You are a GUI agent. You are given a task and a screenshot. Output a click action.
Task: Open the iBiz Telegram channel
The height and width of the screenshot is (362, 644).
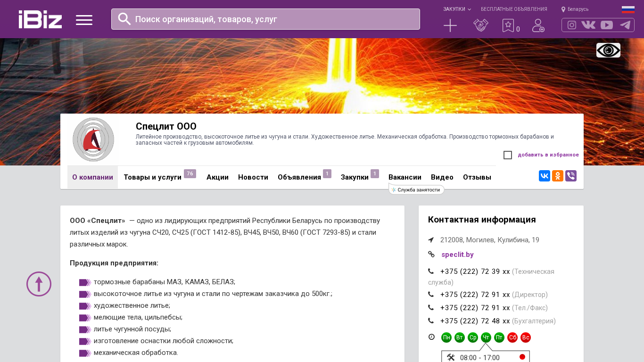click(625, 25)
